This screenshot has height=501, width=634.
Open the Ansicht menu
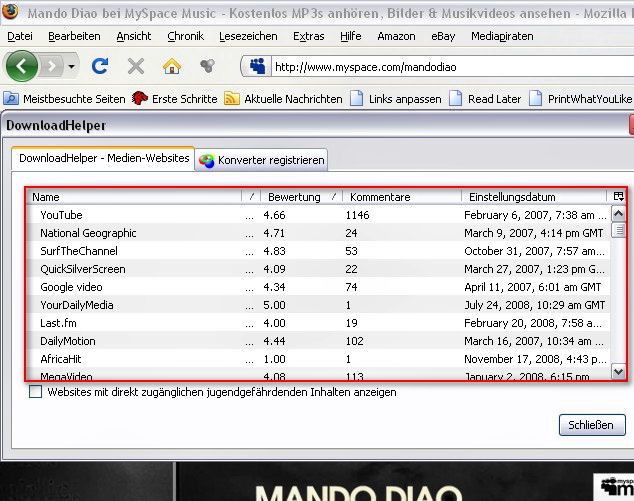tap(133, 36)
